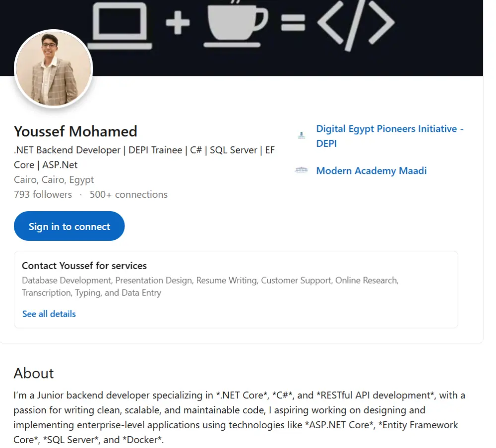Click the About paragraph starting I'm a Junior
496x448 pixels.
point(239,417)
